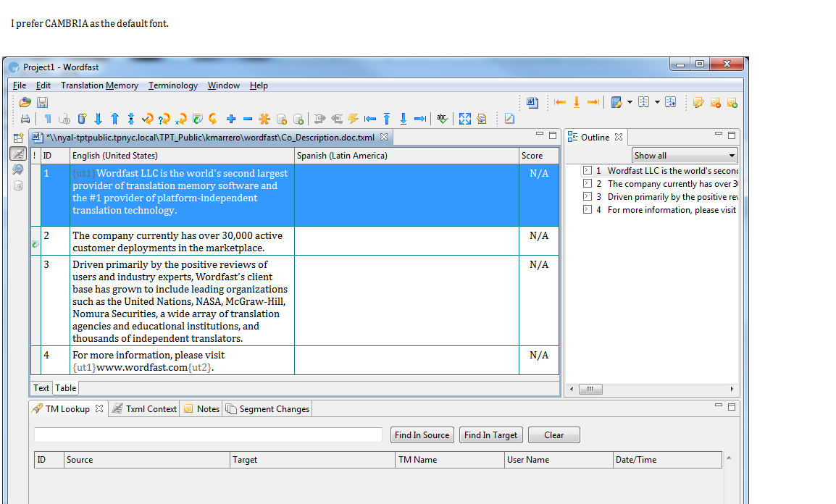The height and width of the screenshot is (504, 836).
Task: Toggle the expand-arrows full view icon
Action: pyautogui.click(x=464, y=119)
